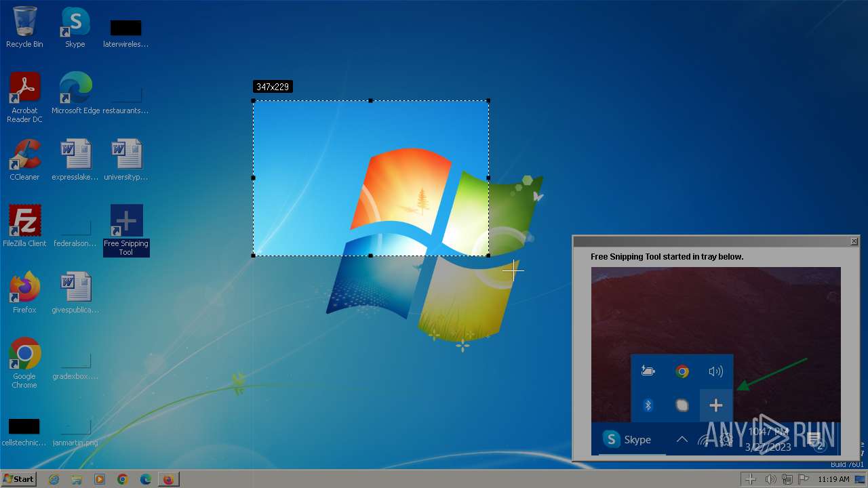Click the top-left selection handle
This screenshot has height=488, width=868.
coord(254,101)
